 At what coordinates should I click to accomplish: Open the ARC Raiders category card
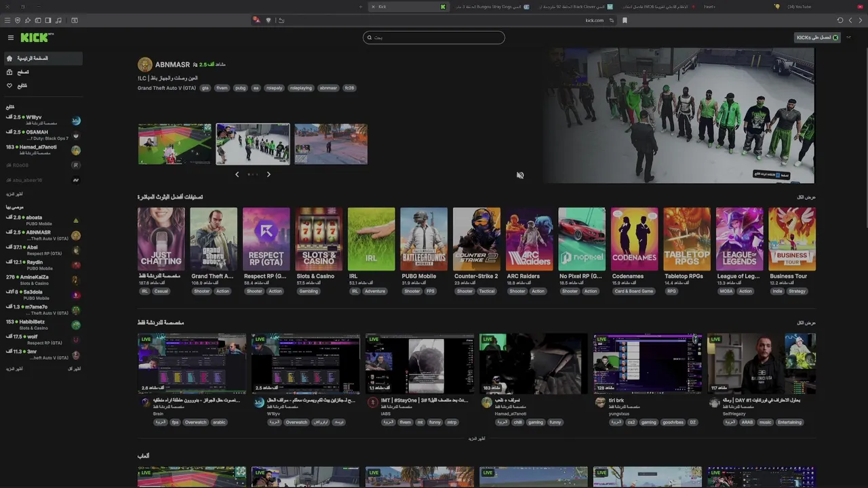point(529,239)
